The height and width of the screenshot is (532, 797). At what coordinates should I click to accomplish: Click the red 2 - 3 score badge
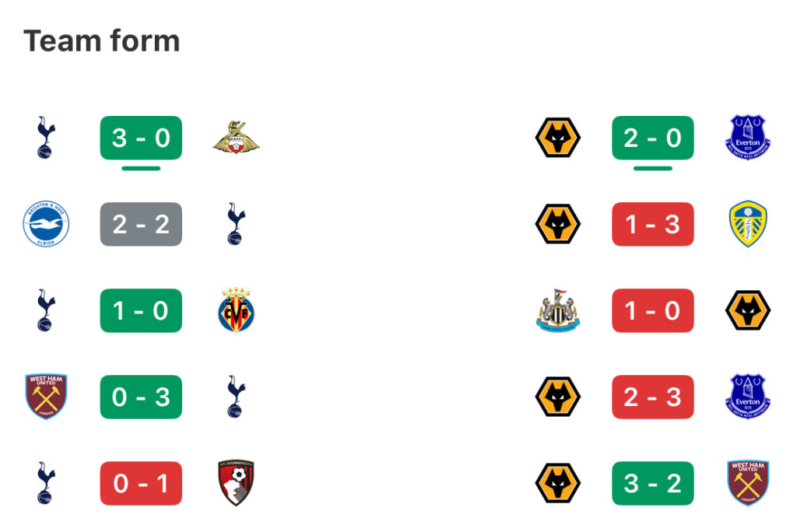pyautogui.click(x=653, y=397)
